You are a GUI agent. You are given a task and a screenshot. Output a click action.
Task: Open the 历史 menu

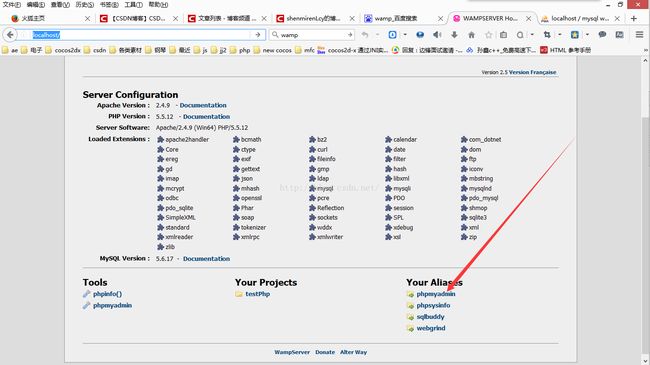click(85, 5)
